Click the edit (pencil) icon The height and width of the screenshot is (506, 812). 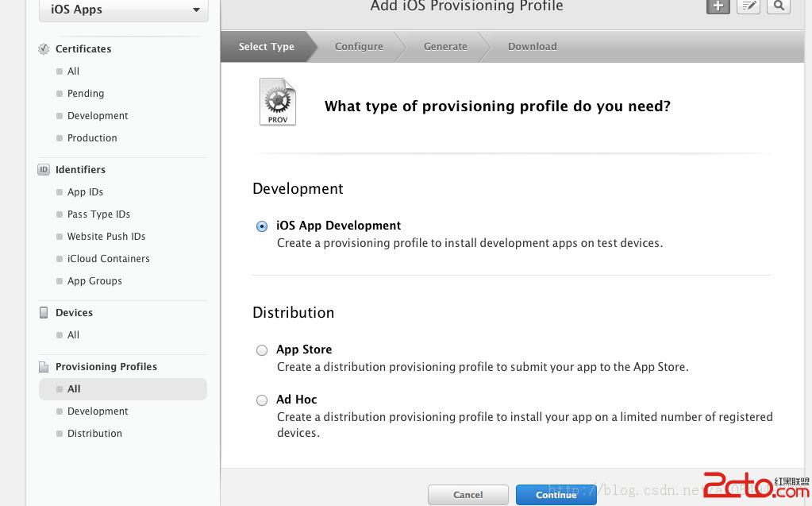pos(748,6)
